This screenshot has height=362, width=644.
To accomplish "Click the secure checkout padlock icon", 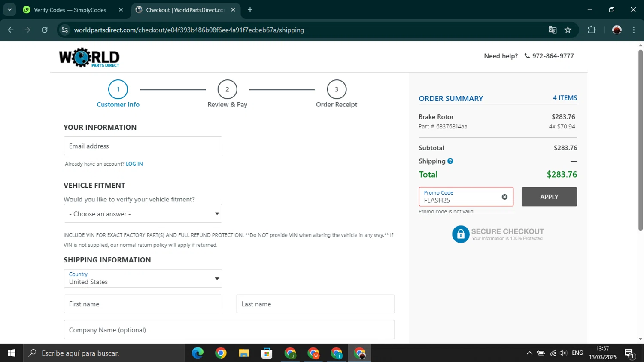I will [x=461, y=234].
